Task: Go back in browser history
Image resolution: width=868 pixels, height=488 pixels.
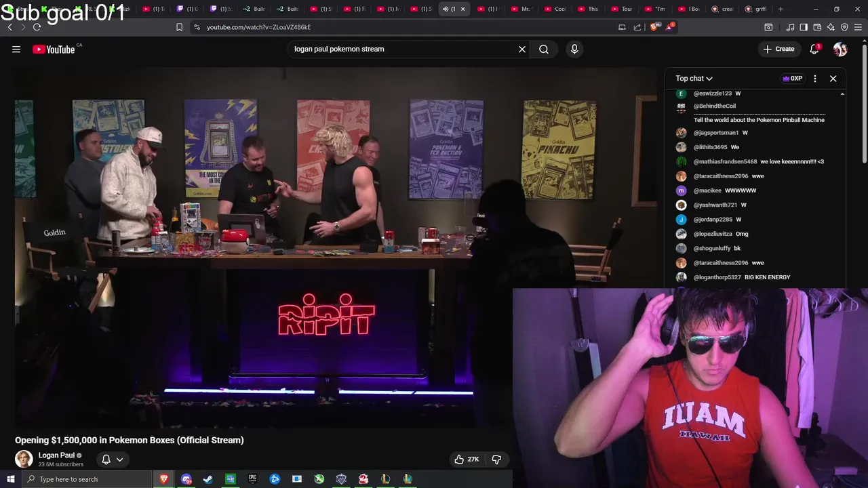Action: coord(9,27)
